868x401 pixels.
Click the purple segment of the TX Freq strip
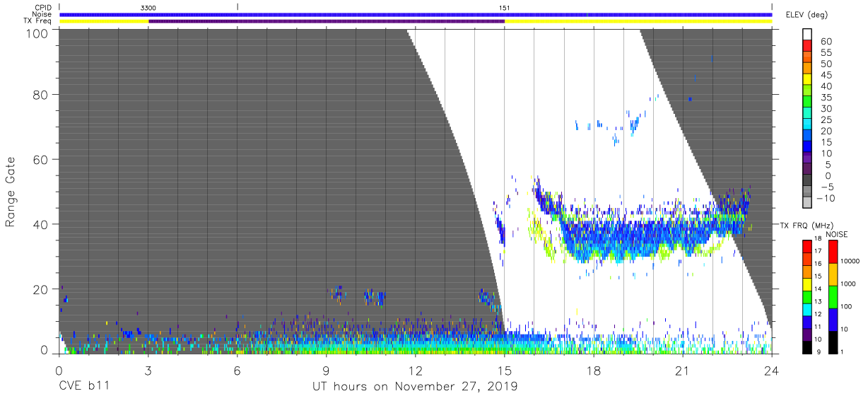[327, 21]
